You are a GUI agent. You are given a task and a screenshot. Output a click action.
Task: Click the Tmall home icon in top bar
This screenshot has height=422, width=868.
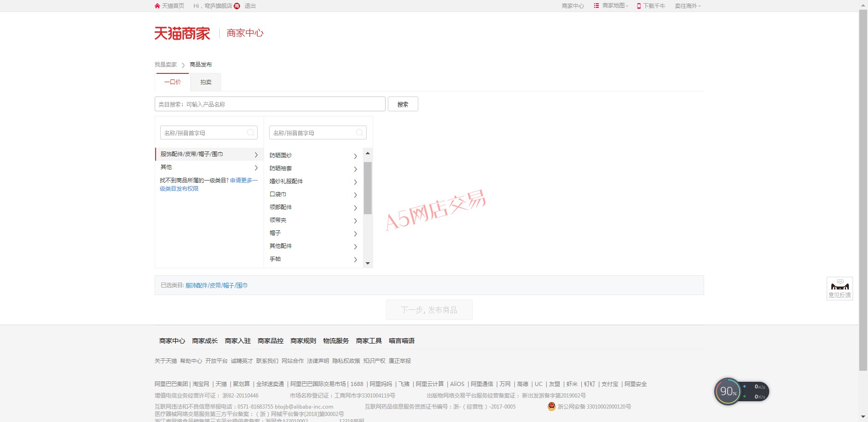click(x=157, y=6)
